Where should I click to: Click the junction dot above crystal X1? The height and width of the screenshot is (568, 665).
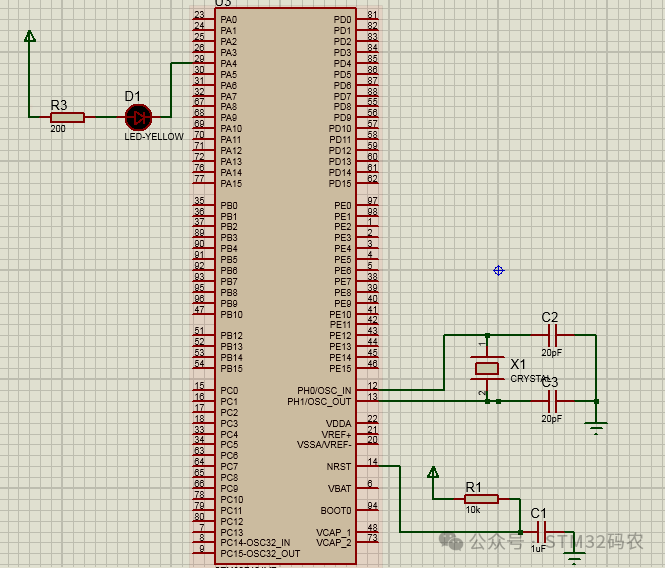tap(487, 335)
